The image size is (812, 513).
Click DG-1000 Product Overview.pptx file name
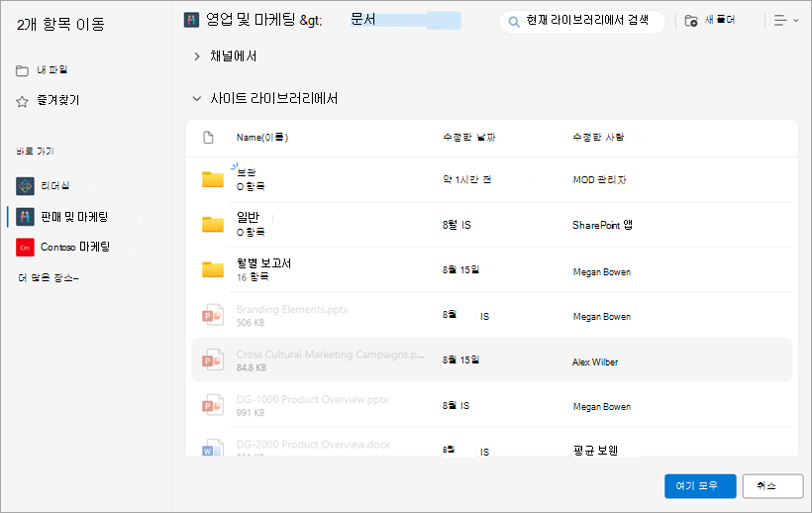click(312, 400)
